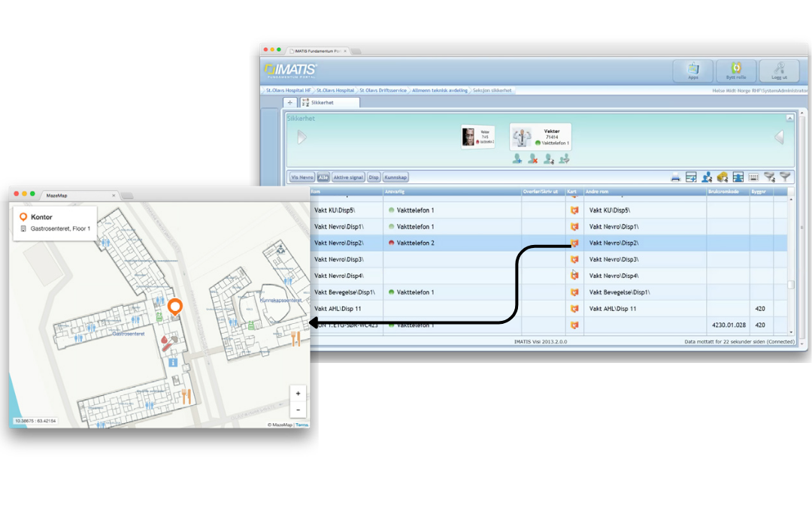Click the Andre rom column header
The image size is (812, 526).
645,192
